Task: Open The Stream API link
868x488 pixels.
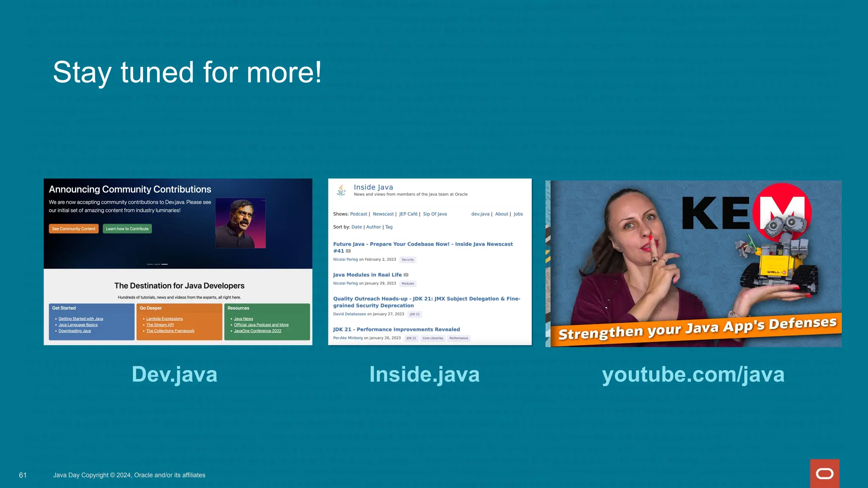Action: pyautogui.click(x=160, y=325)
